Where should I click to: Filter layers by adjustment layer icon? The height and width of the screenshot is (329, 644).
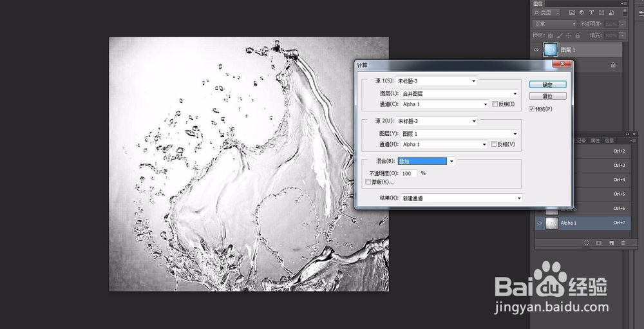pyautogui.click(x=582, y=13)
